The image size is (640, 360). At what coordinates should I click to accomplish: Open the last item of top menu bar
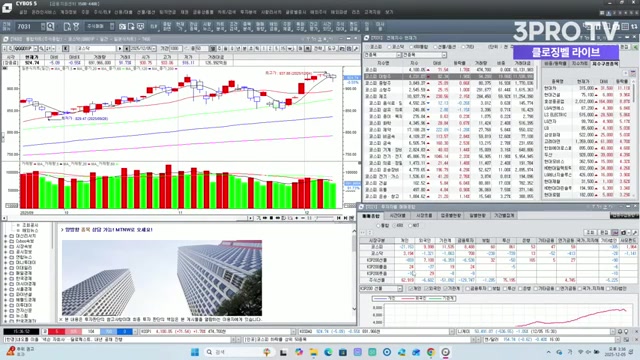point(389,12)
